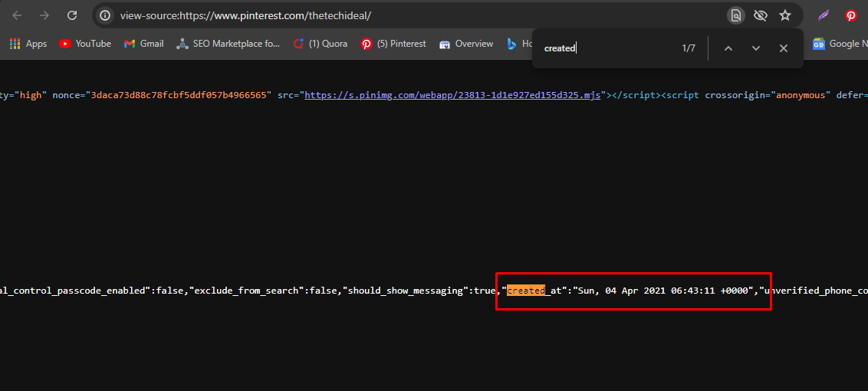Open the purple feather extension
Viewport: 868px width, 391px height.
point(824,15)
